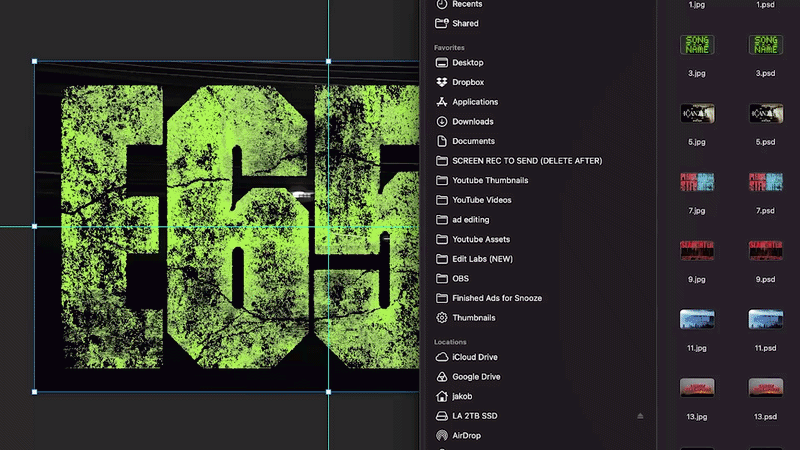Select the 7.psd thumbnail
The width and height of the screenshot is (800, 450).
point(765,182)
